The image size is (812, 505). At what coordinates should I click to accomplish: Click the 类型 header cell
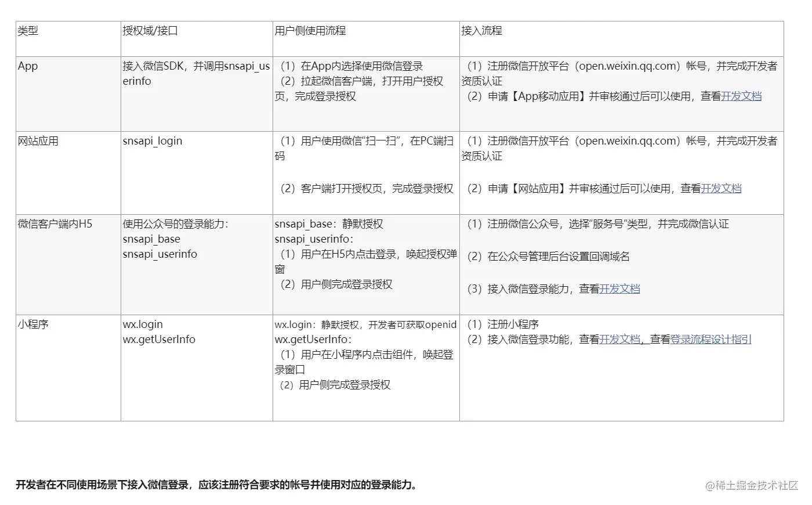point(68,39)
